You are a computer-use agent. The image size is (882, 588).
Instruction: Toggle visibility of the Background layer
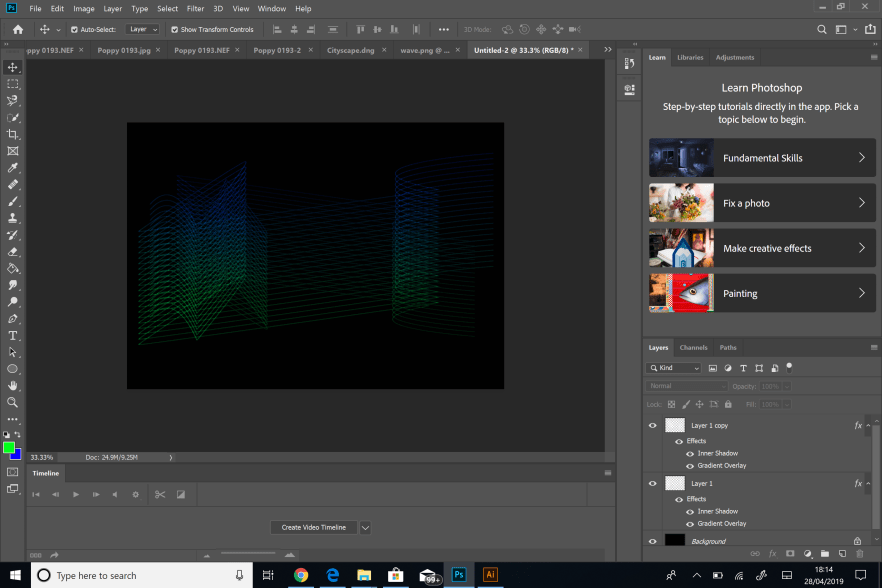click(652, 541)
